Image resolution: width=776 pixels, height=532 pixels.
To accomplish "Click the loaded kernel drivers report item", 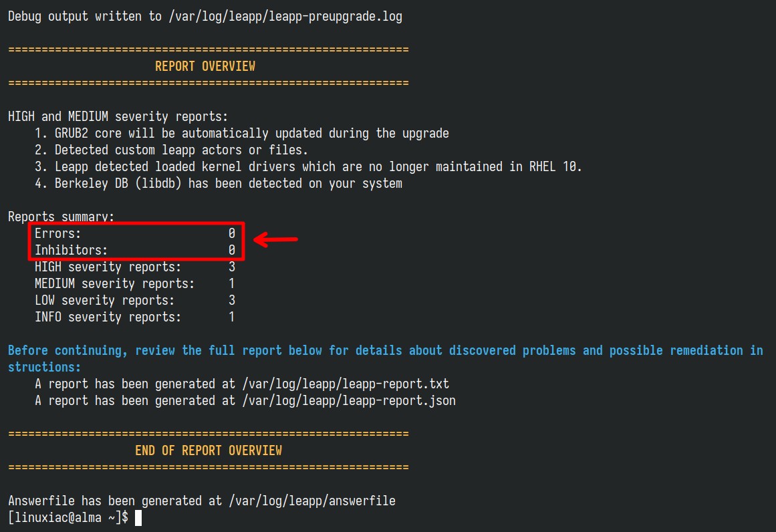I will (308, 167).
